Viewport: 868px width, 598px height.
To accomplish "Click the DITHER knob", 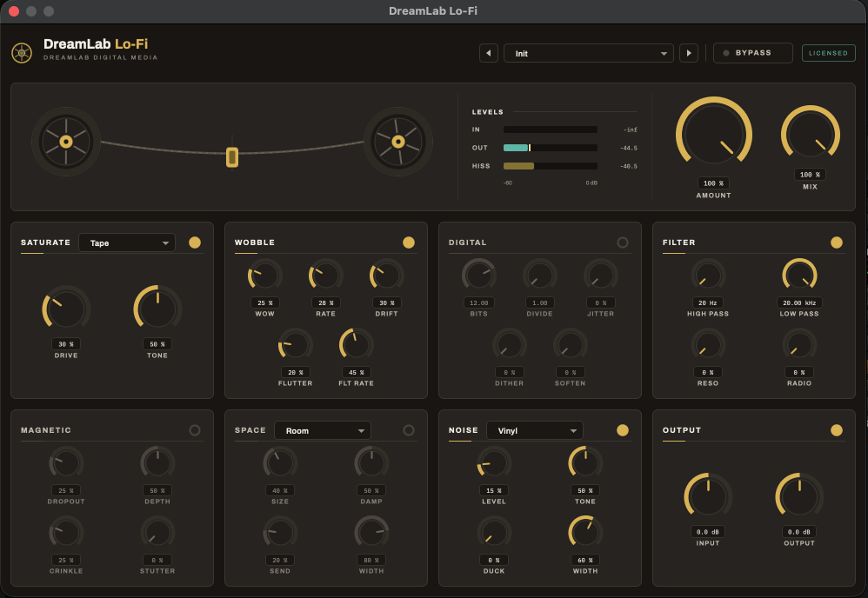I will pos(510,345).
